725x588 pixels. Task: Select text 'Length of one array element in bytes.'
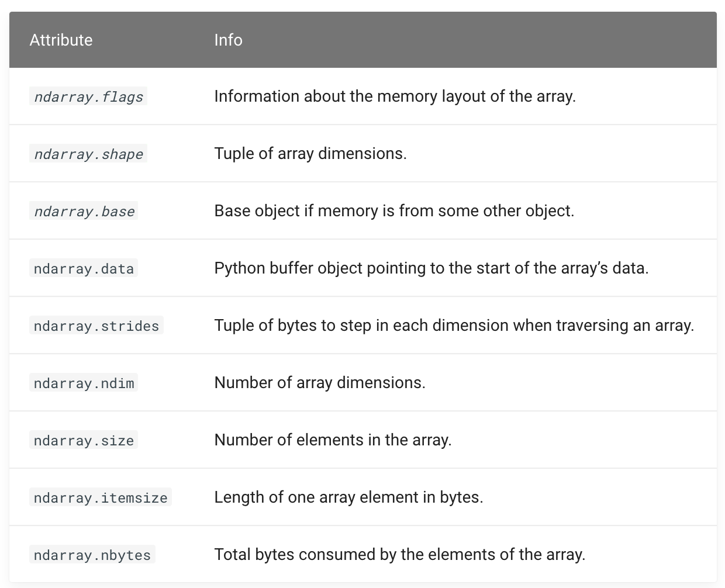[349, 497]
